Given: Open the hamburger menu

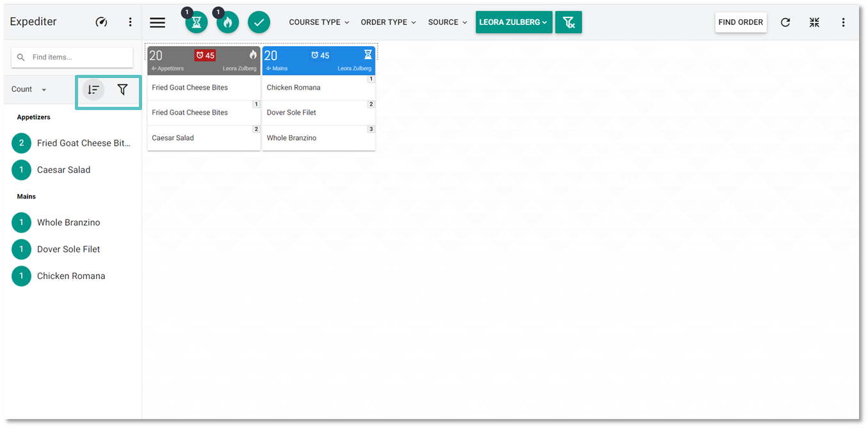Looking at the screenshot, I should [157, 22].
